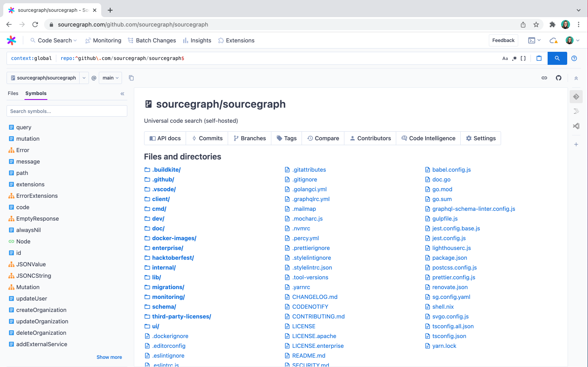View the Branches page

pyautogui.click(x=250, y=138)
